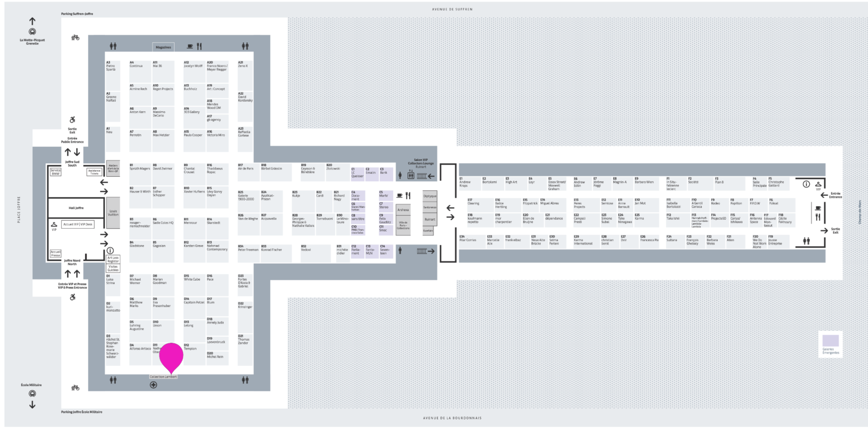Click the info icon above Art Loss Register
Screen dimensions: 868x428
coord(110,250)
